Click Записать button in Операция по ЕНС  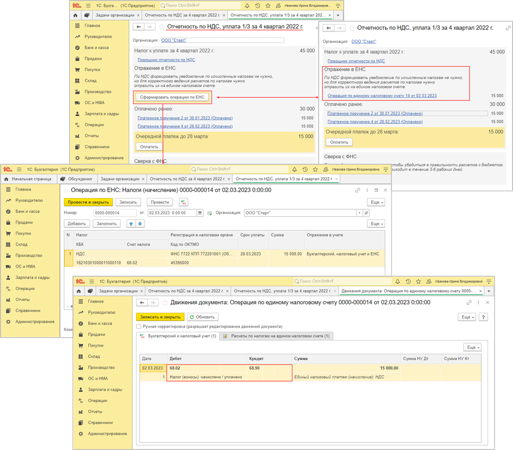128,202
